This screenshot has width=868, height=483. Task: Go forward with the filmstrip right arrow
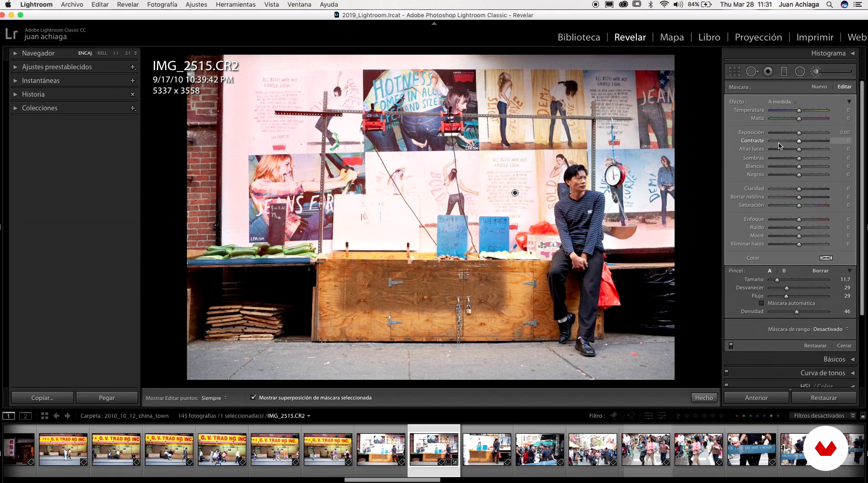coord(67,416)
